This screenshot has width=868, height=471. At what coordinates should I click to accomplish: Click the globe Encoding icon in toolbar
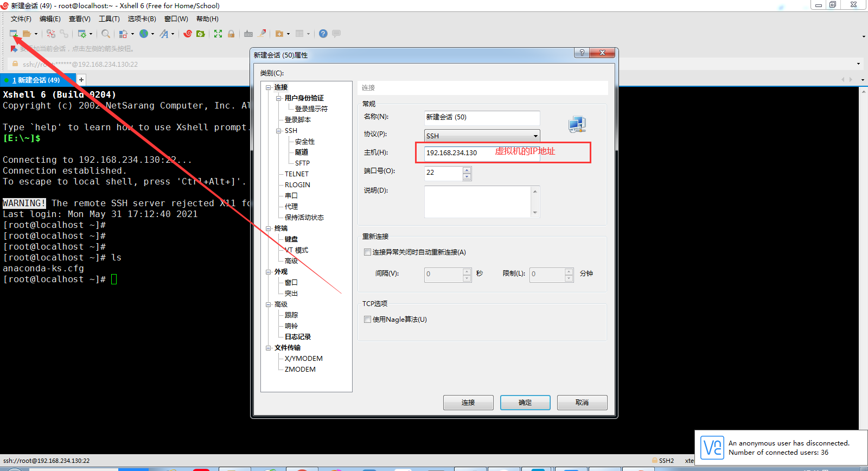pos(144,34)
